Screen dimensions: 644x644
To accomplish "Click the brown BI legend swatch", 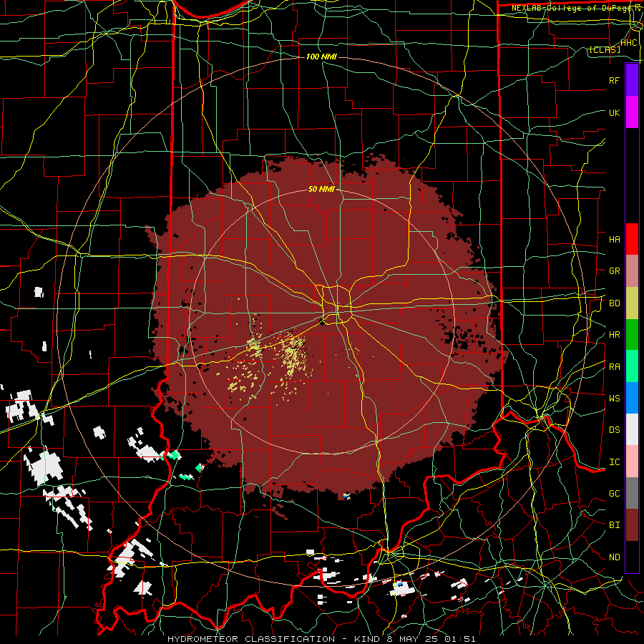I will tap(632, 525).
